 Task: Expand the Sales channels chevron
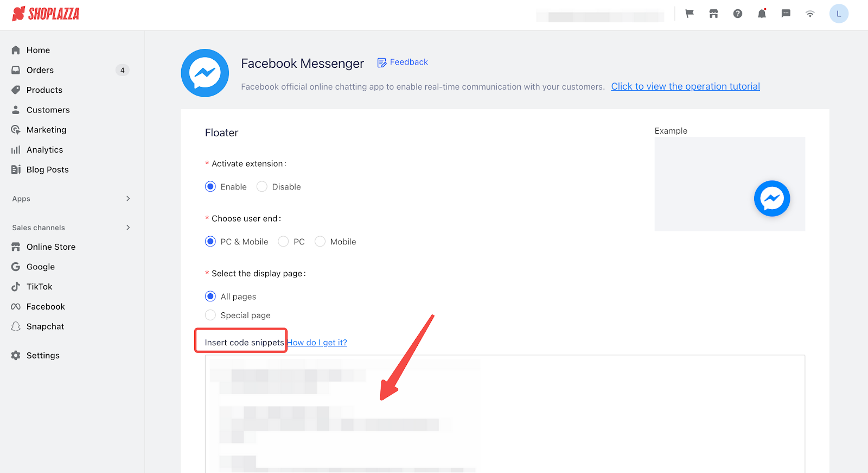click(128, 228)
